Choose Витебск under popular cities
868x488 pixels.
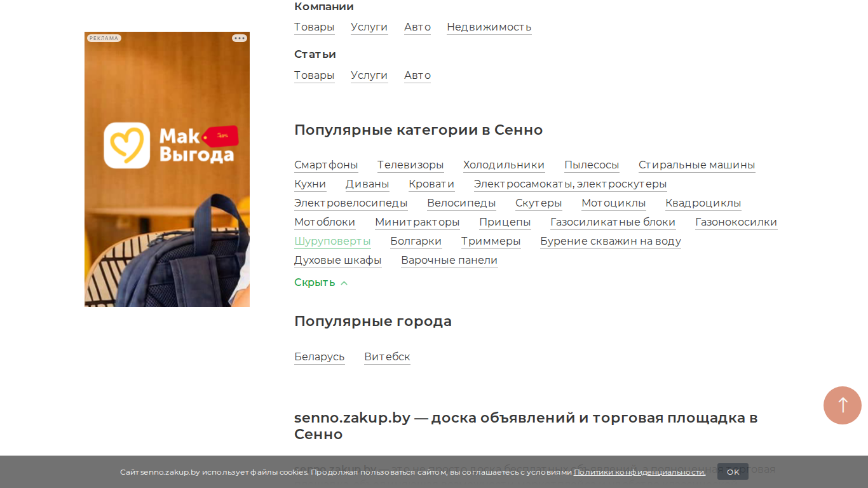[x=387, y=357]
